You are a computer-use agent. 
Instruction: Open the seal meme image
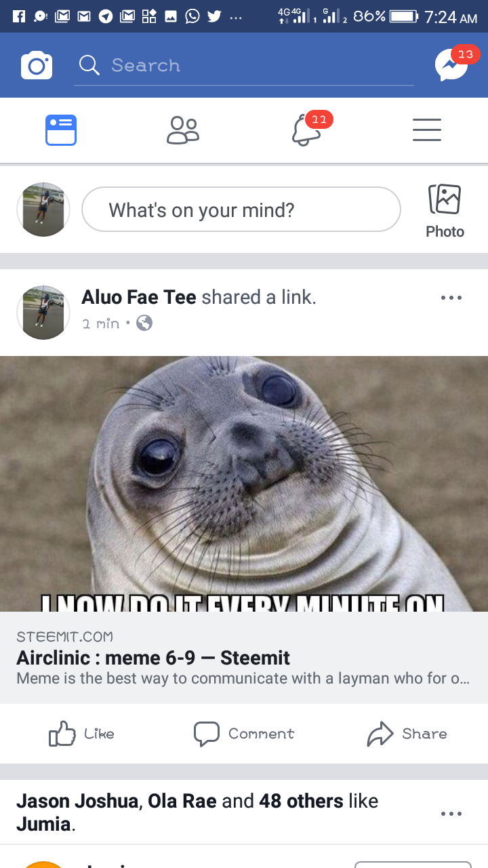[x=244, y=484]
